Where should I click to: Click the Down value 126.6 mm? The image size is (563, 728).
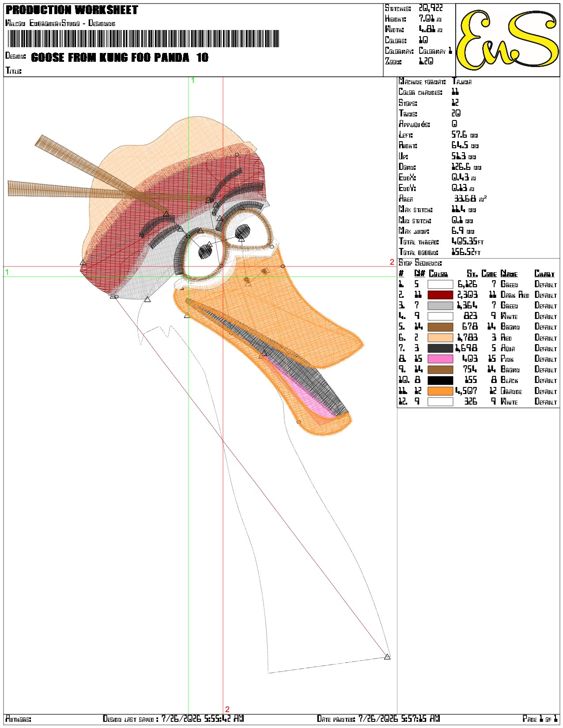point(466,167)
